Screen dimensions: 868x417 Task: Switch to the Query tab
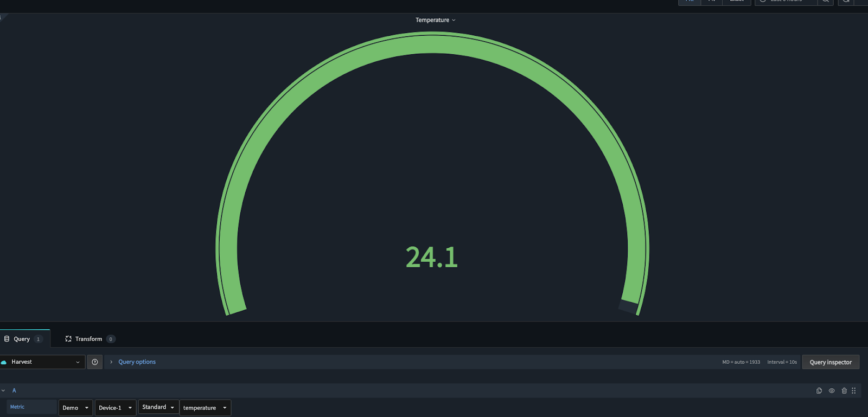[25, 339]
